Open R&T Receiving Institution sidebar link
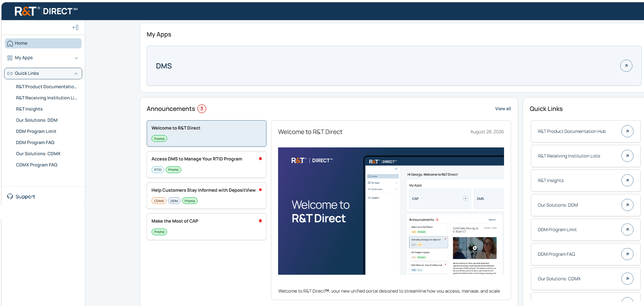 click(x=47, y=98)
